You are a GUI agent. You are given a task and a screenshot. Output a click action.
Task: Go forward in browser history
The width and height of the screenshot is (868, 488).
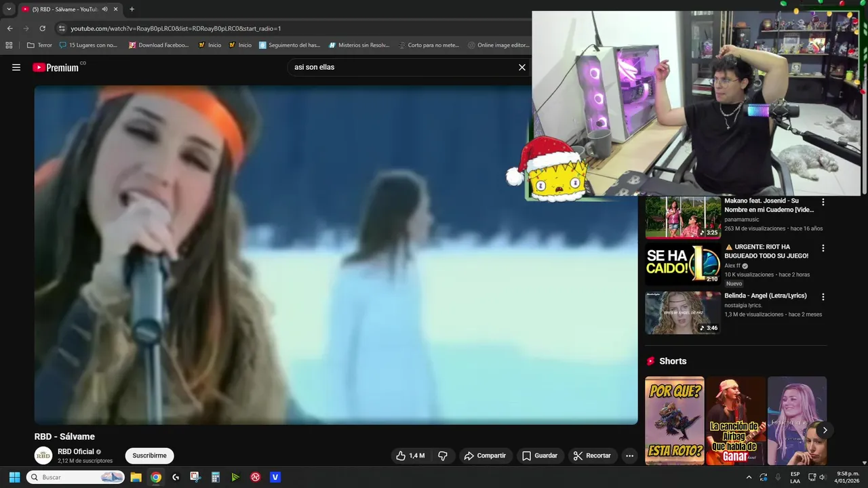pos(26,28)
